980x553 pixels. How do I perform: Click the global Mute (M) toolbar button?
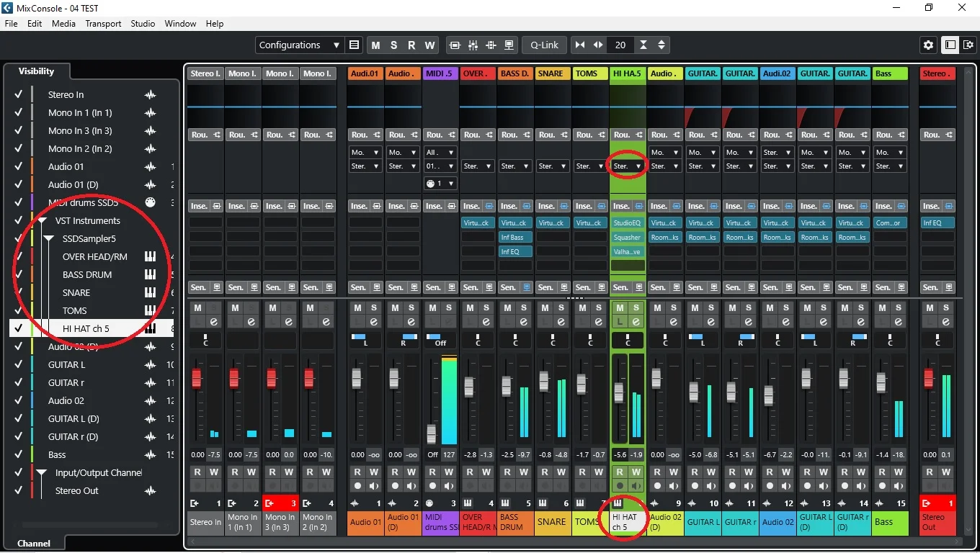375,45
